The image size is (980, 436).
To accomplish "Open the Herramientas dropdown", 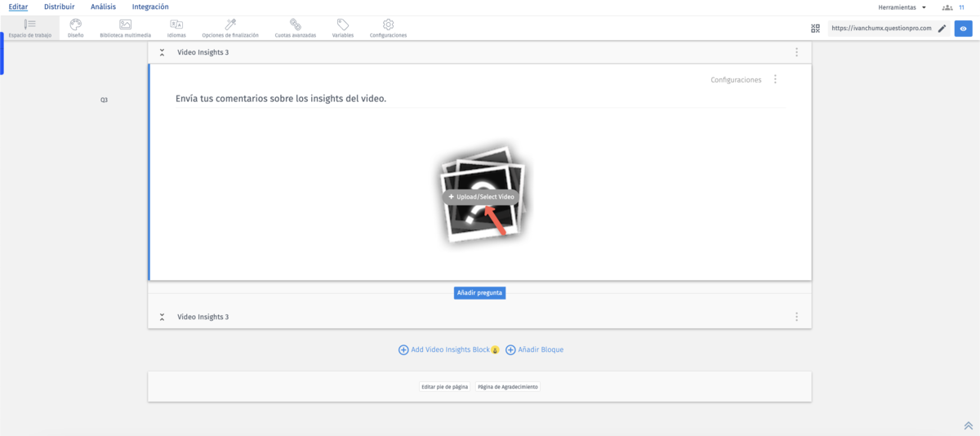I will (902, 7).
